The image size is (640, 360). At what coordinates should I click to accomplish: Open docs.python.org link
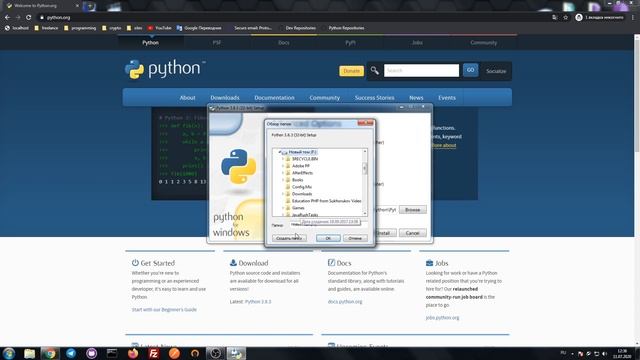345,302
